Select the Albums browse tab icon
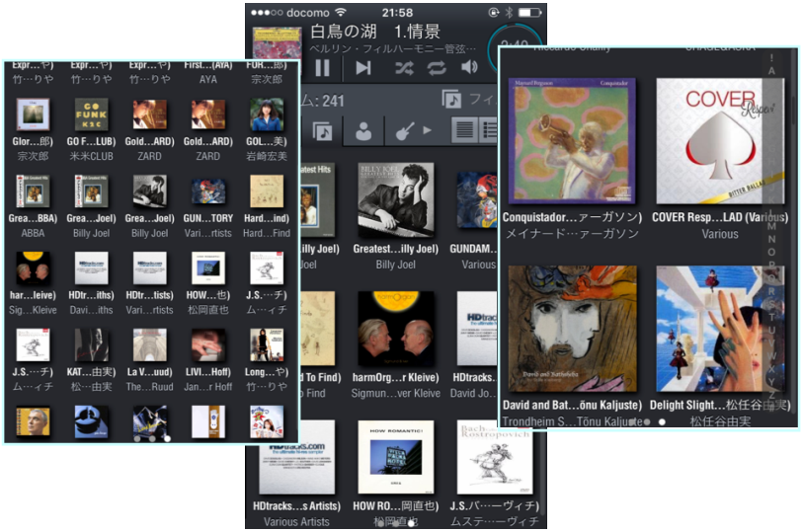Image resolution: width=803 pixels, height=532 pixels. coord(323,131)
